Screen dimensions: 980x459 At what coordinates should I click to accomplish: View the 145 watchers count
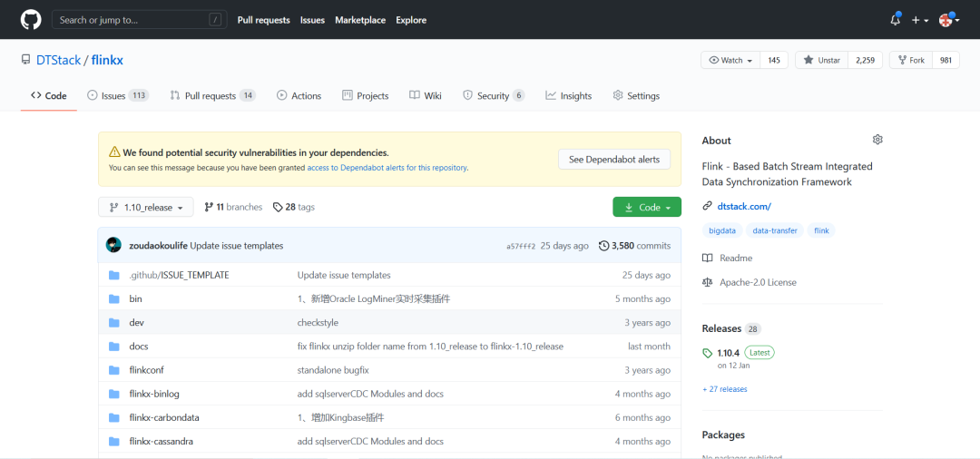(x=774, y=61)
